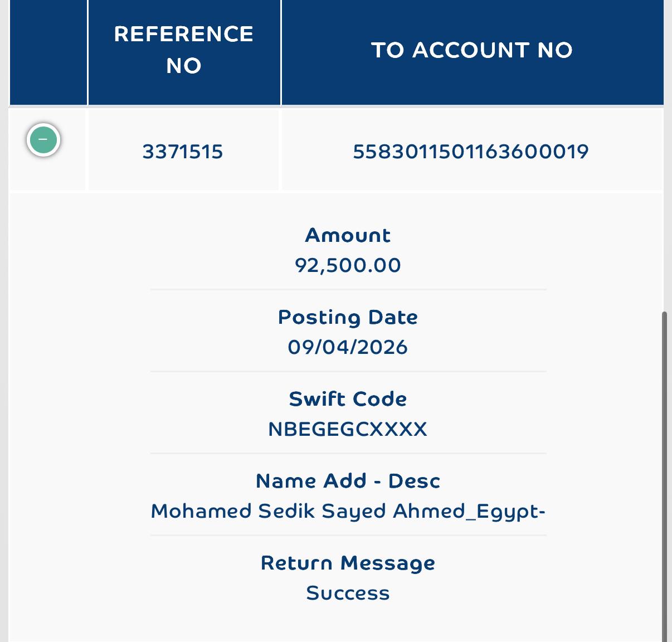Click the Swift Code label
The width and height of the screenshot is (672, 642).
348,399
